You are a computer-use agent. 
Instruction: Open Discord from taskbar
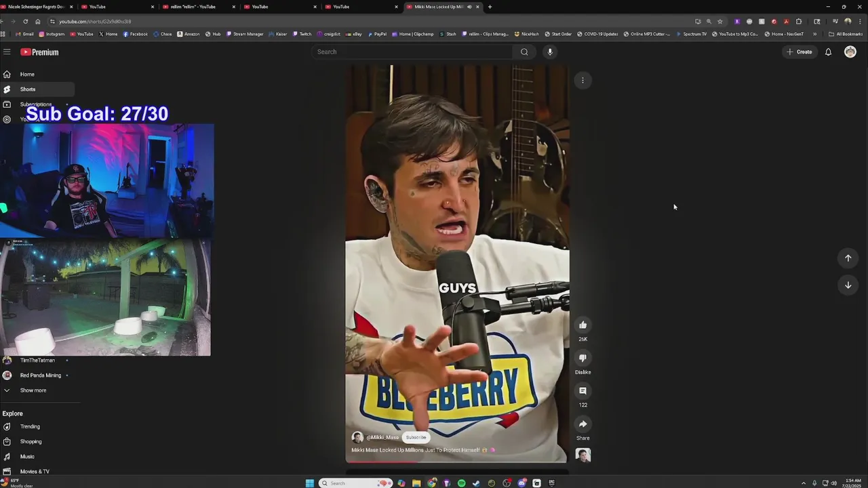521,483
